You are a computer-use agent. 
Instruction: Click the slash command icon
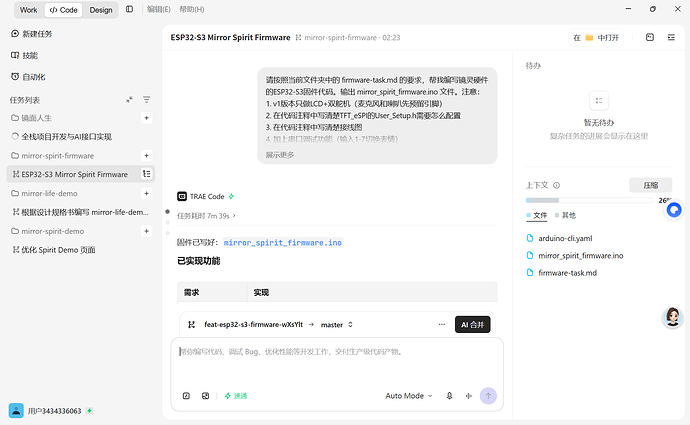[186, 396]
